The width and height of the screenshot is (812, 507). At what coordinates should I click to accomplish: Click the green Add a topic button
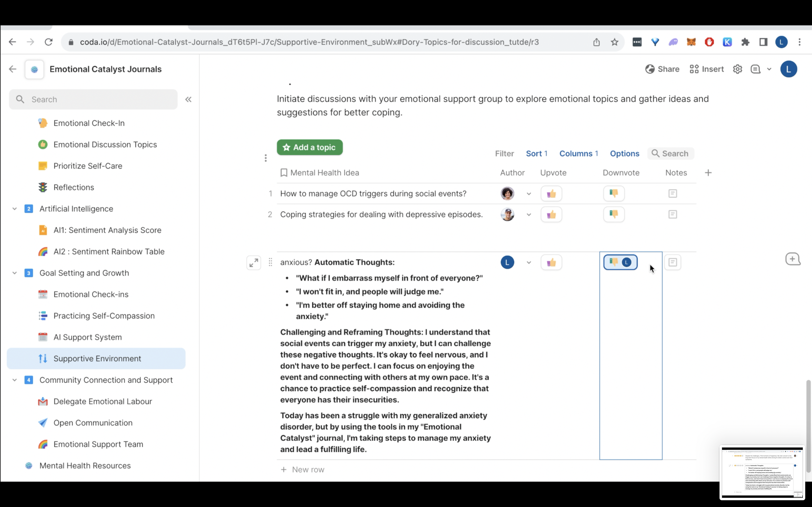pyautogui.click(x=309, y=148)
